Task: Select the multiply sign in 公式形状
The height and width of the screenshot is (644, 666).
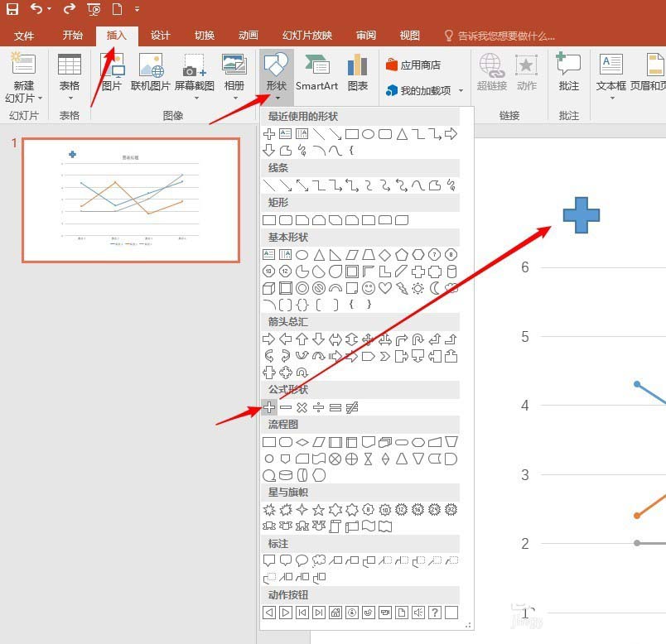Action: coord(302,407)
